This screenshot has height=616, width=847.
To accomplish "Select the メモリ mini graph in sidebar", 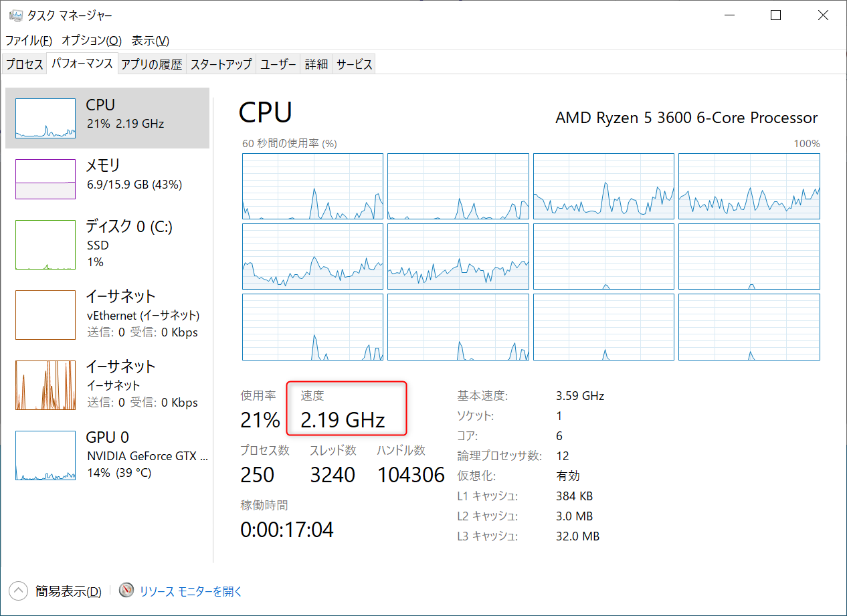I will click(x=45, y=179).
